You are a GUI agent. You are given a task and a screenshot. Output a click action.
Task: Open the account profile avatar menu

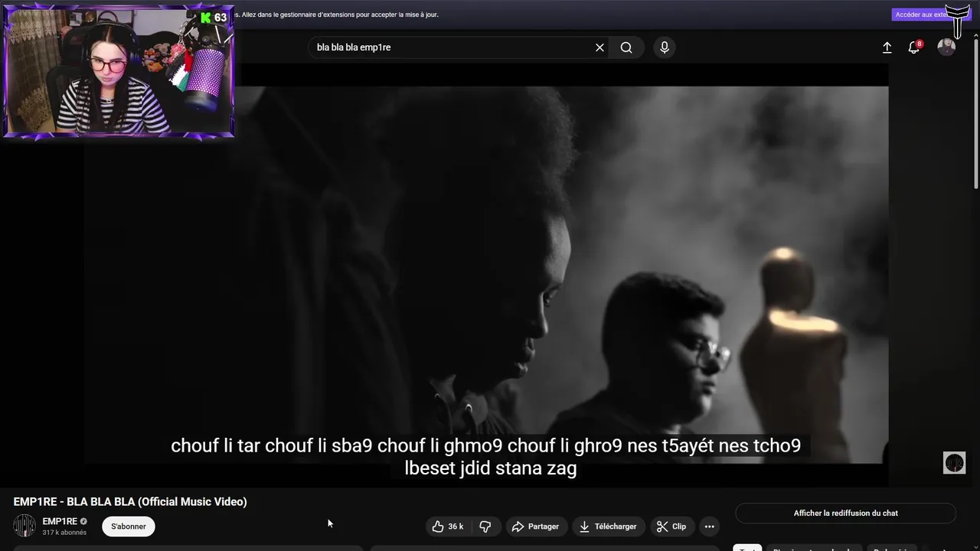point(946,47)
